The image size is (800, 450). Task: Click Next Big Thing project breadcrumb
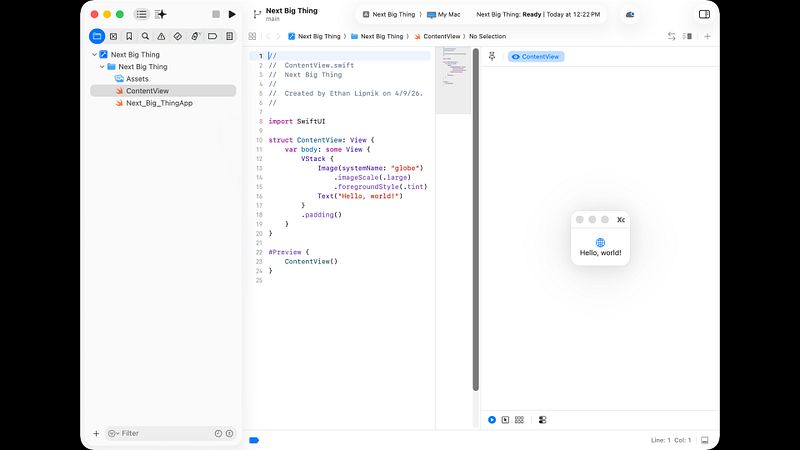314,36
